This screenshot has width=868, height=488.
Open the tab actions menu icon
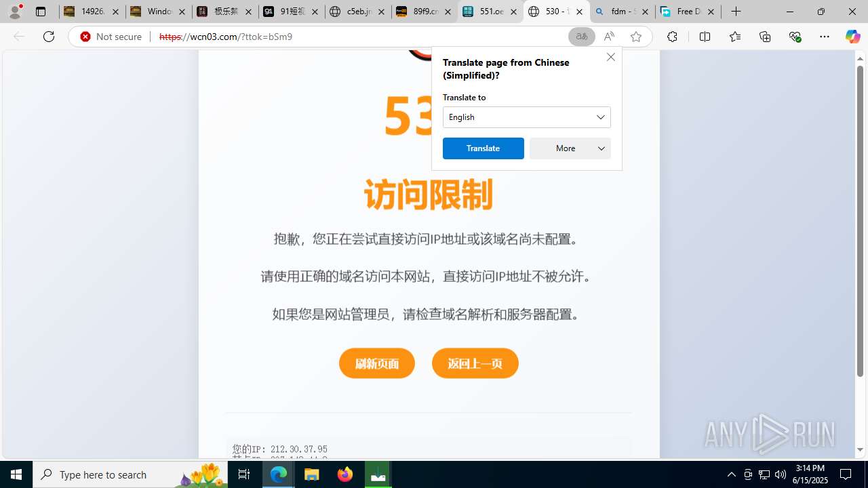(41, 12)
